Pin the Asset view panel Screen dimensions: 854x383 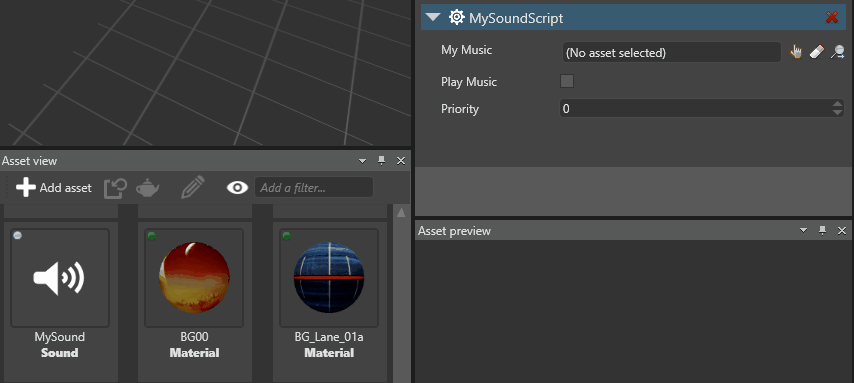click(x=381, y=160)
